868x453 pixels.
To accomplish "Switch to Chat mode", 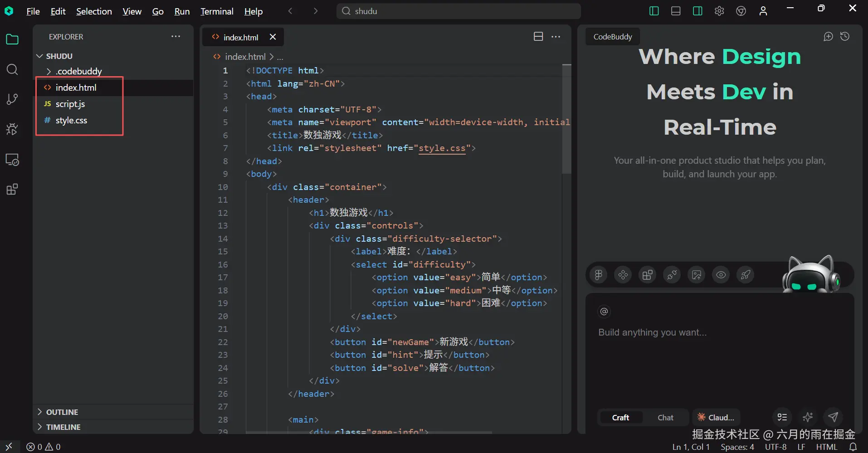I will [665, 418].
